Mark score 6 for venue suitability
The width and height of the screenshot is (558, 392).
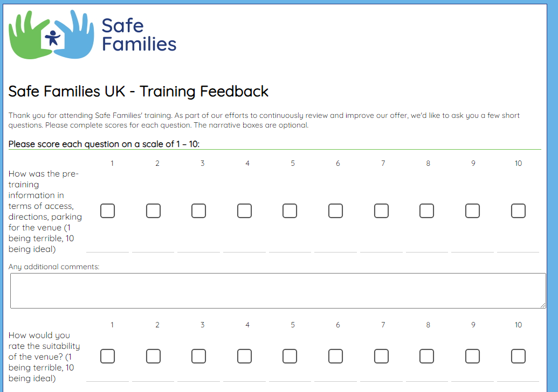point(335,356)
